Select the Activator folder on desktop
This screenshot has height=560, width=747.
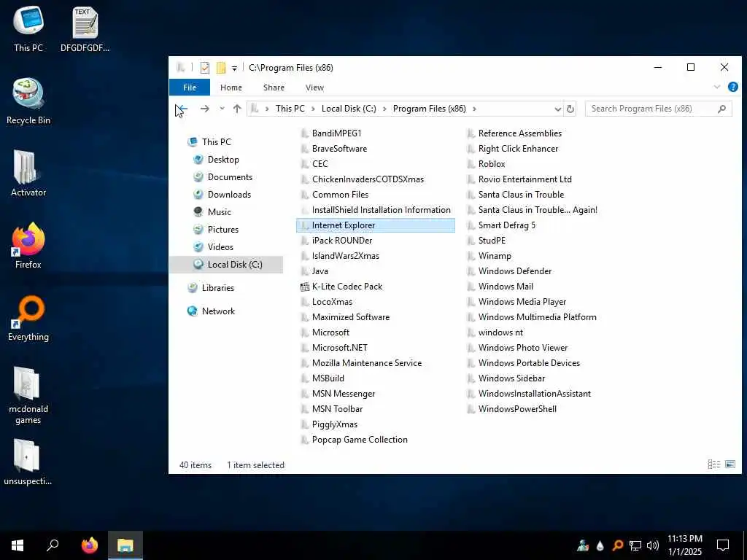28,174
